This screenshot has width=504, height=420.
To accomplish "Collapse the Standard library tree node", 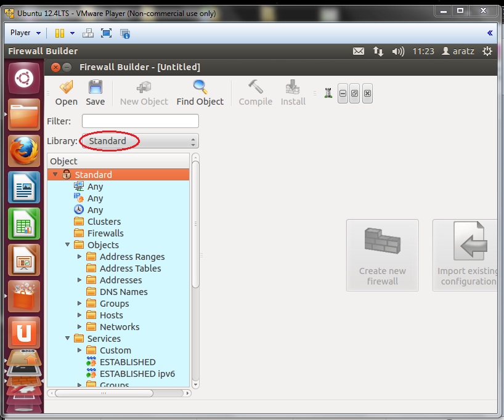I will click(x=55, y=174).
